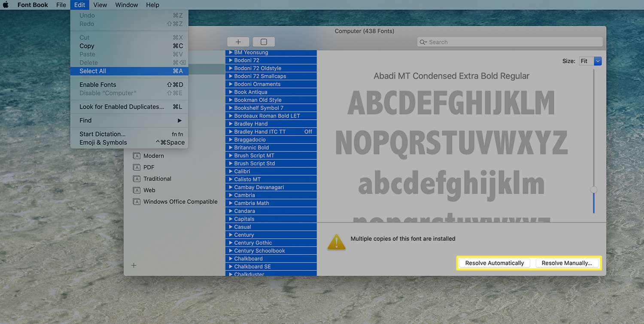
Task: Open the Font Book application menu
Action: 33,5
